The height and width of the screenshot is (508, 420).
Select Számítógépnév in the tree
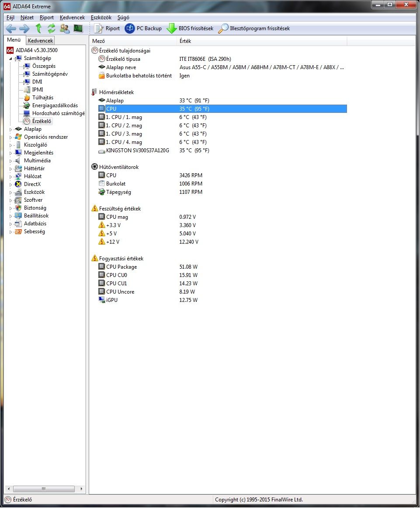[x=50, y=74]
